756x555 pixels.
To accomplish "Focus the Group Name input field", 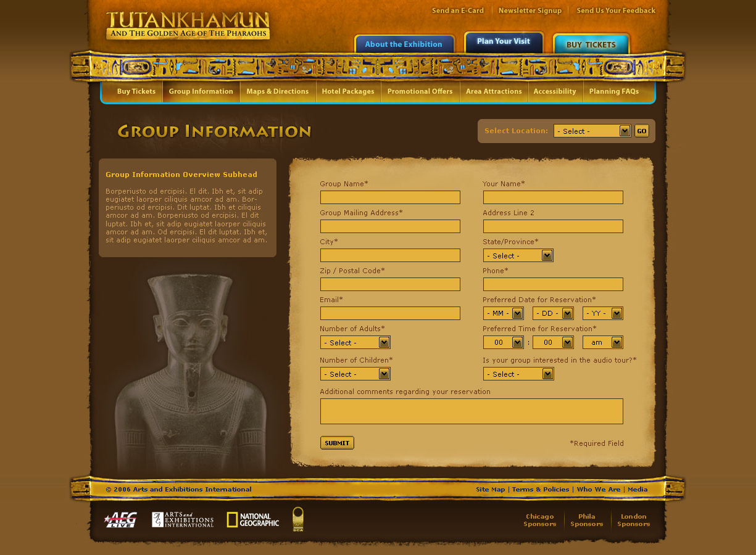I will pyautogui.click(x=390, y=197).
